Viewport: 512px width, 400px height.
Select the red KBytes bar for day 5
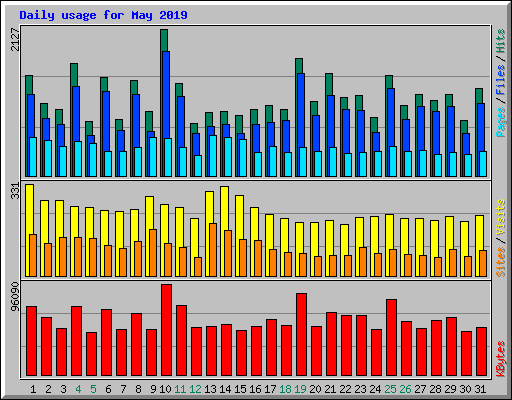tap(91, 354)
